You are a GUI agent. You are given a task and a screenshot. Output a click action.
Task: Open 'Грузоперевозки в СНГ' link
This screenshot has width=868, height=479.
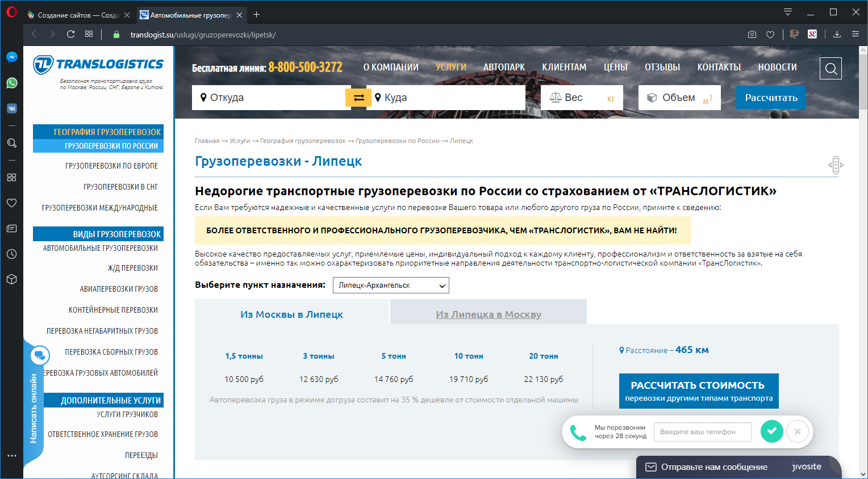pyautogui.click(x=120, y=187)
